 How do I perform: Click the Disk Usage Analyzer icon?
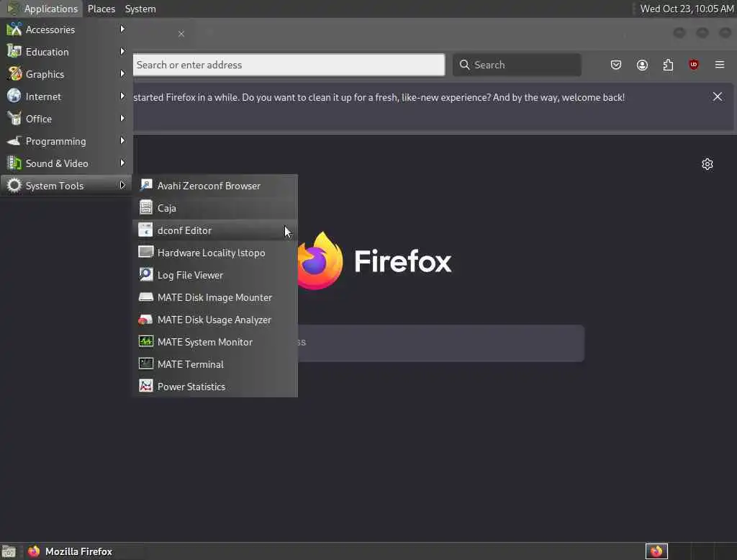point(145,320)
